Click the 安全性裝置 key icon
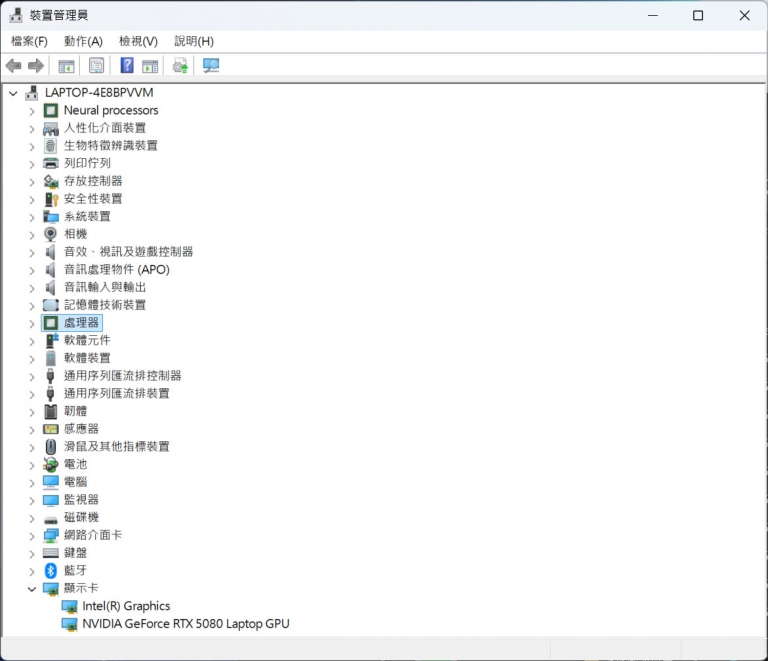The image size is (768, 661). pyautogui.click(x=51, y=199)
